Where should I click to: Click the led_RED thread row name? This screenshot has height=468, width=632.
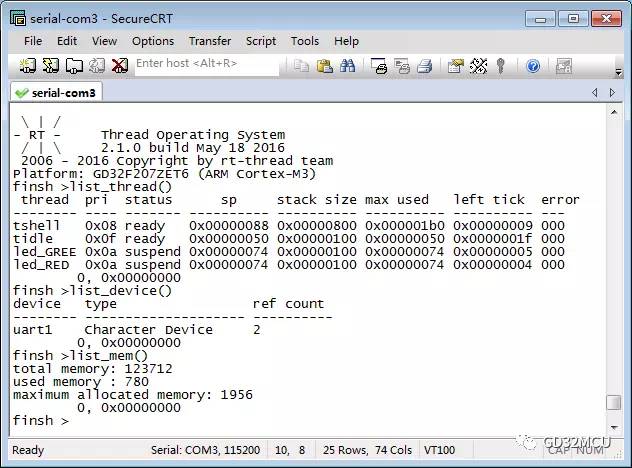(41, 264)
